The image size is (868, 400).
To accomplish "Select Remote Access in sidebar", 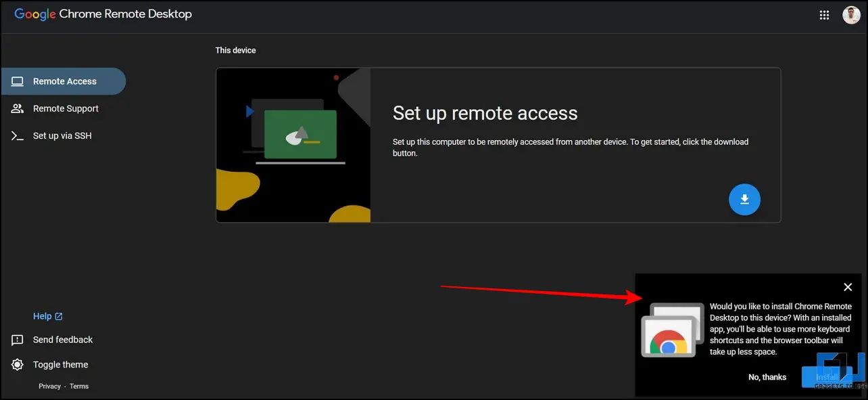I will tap(63, 81).
